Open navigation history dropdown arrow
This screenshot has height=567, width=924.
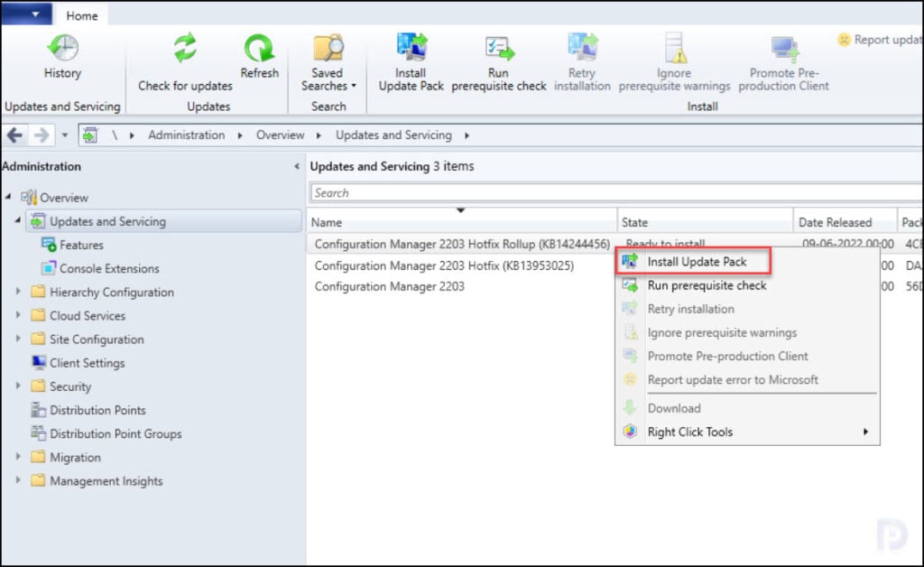(x=65, y=135)
